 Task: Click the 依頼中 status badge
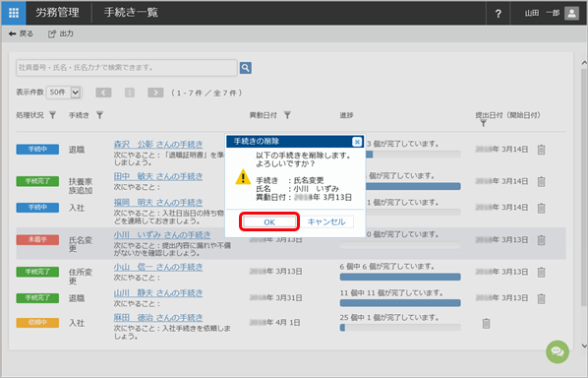coord(37,323)
